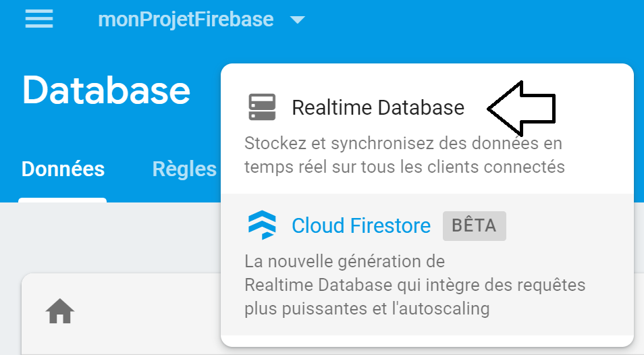Click the black arrow annotation
Screen dimensions: 644x355
click(x=522, y=109)
